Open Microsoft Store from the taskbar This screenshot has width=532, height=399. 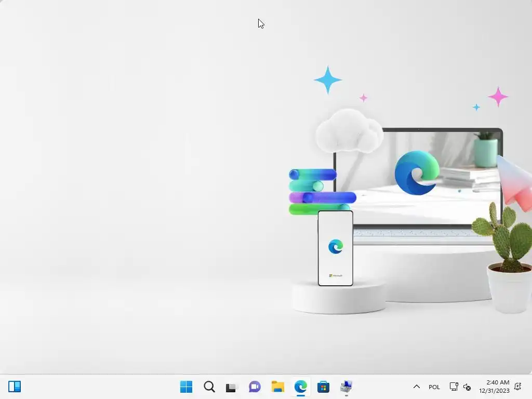coord(323,387)
